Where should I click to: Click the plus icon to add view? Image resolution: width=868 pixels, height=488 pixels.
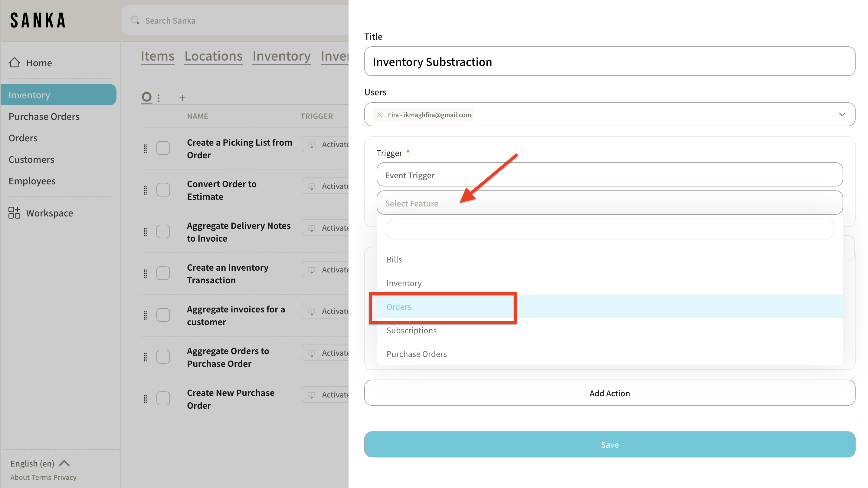click(x=182, y=98)
